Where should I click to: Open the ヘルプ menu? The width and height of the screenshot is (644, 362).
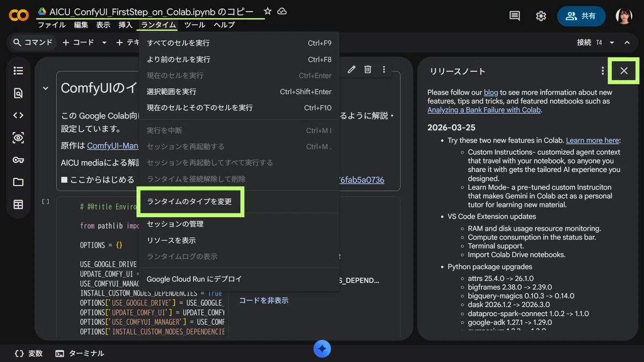[x=224, y=25]
